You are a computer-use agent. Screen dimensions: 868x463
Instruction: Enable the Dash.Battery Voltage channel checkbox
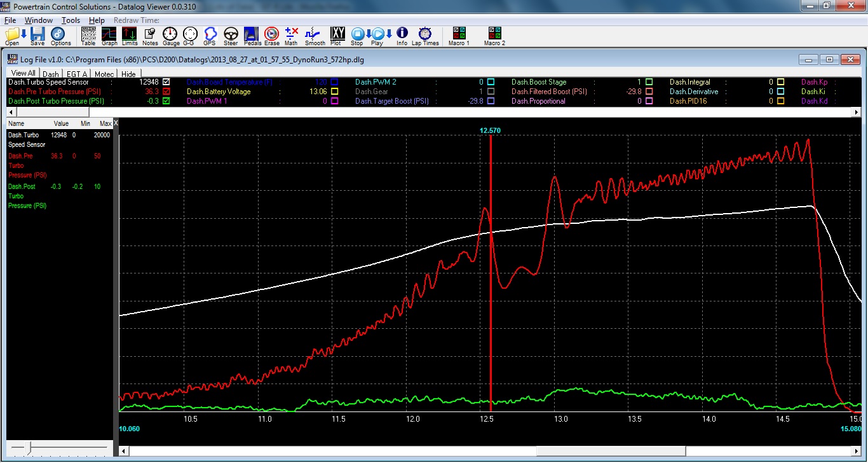point(334,92)
